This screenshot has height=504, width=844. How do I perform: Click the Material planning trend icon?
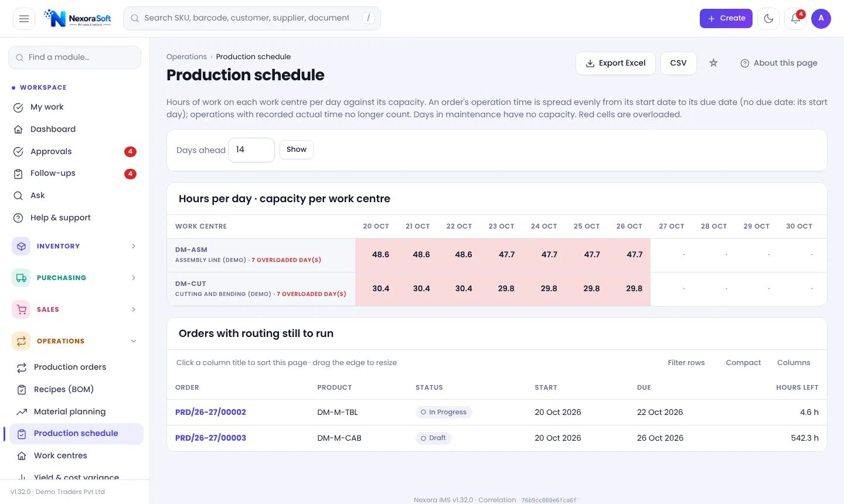pos(22,412)
